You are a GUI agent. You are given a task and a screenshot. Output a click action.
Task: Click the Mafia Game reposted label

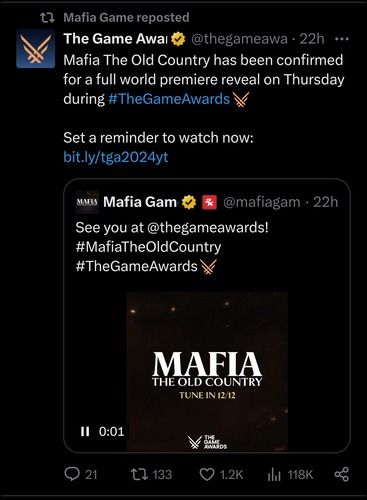[x=126, y=17]
